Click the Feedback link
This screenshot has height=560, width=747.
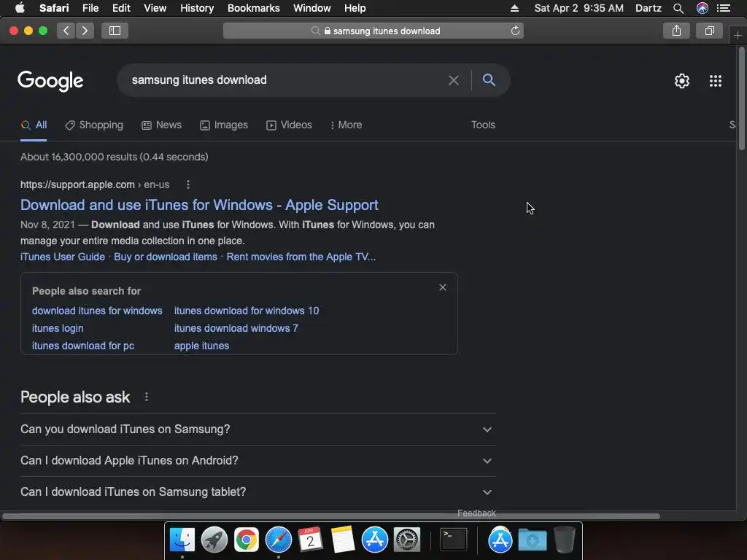point(476,513)
